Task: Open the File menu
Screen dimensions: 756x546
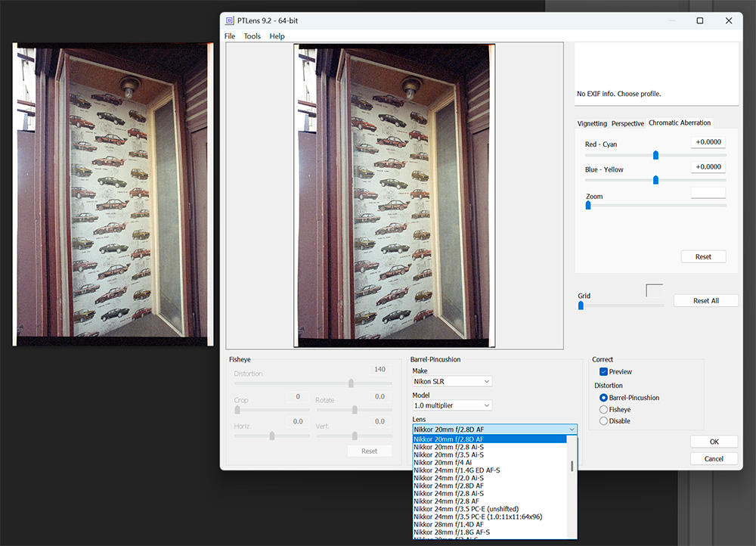Action: click(230, 36)
